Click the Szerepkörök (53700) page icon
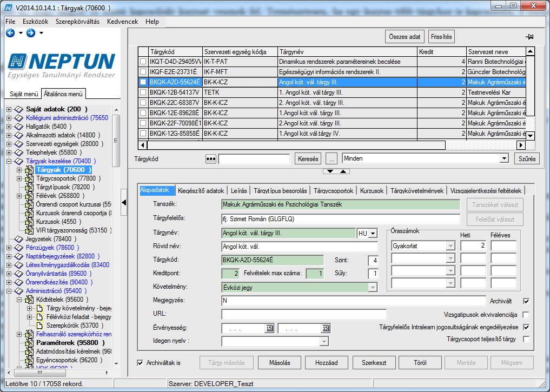 [x=39, y=325]
